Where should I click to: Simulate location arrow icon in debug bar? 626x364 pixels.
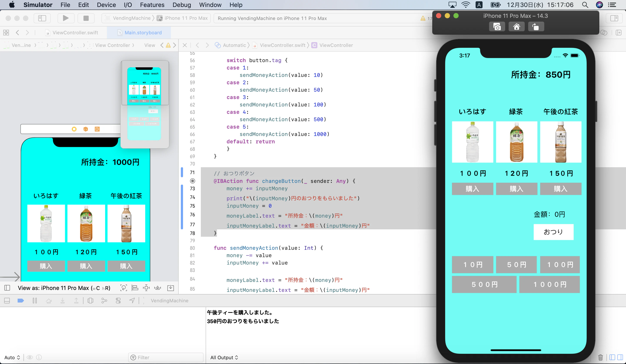132,301
